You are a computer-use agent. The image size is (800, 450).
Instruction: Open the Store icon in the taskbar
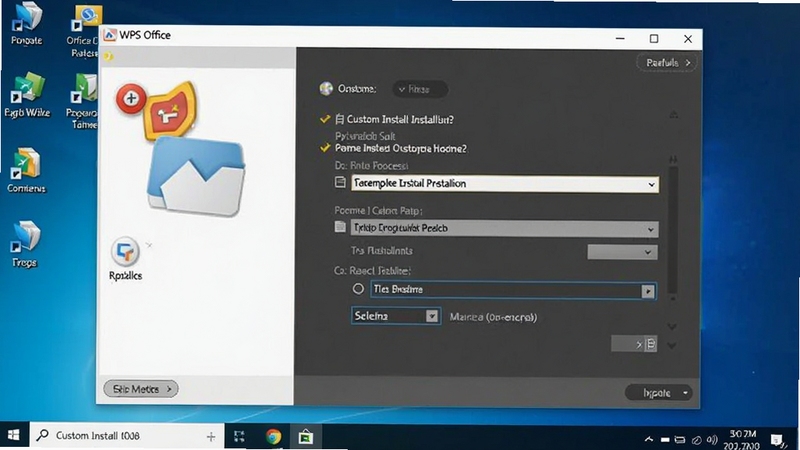[306, 437]
